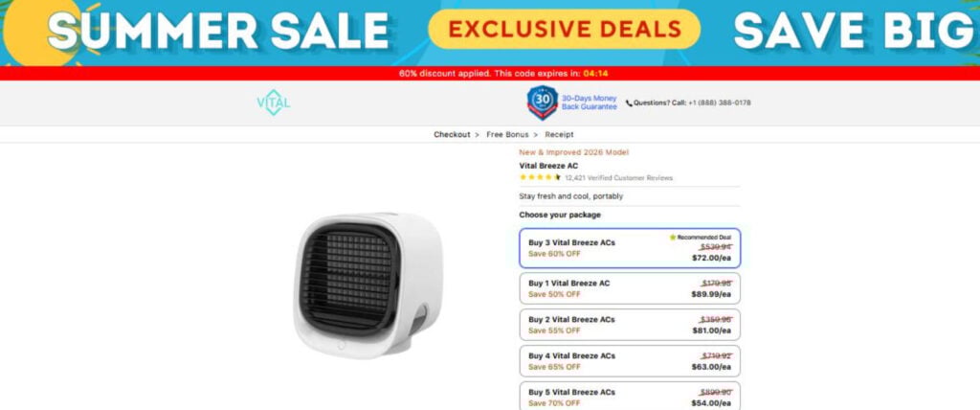Open the 12,421 Verified Customer Reviews link
The height and width of the screenshot is (410, 980).
[619, 178]
